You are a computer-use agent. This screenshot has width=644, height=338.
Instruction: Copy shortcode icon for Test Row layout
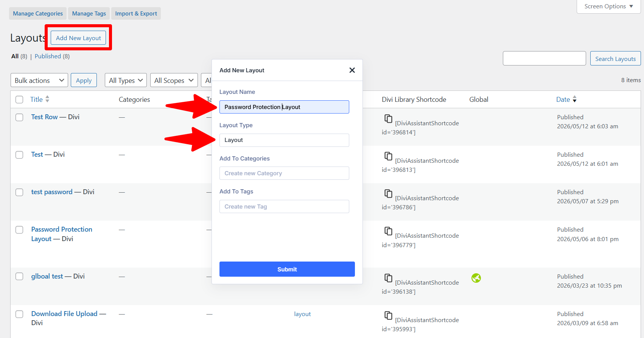pos(388,118)
